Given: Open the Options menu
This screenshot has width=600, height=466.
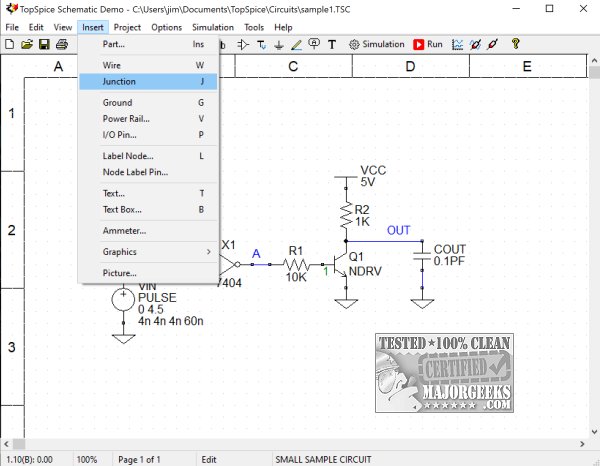Looking at the screenshot, I should tap(166, 28).
